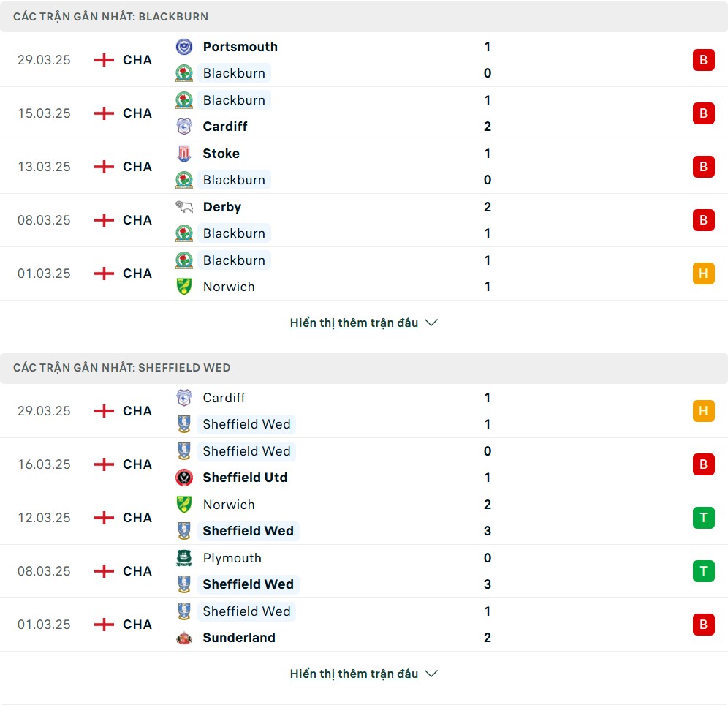The height and width of the screenshot is (705, 728).
Task: Click red B badge for Portsmouth match
Action: [703, 60]
